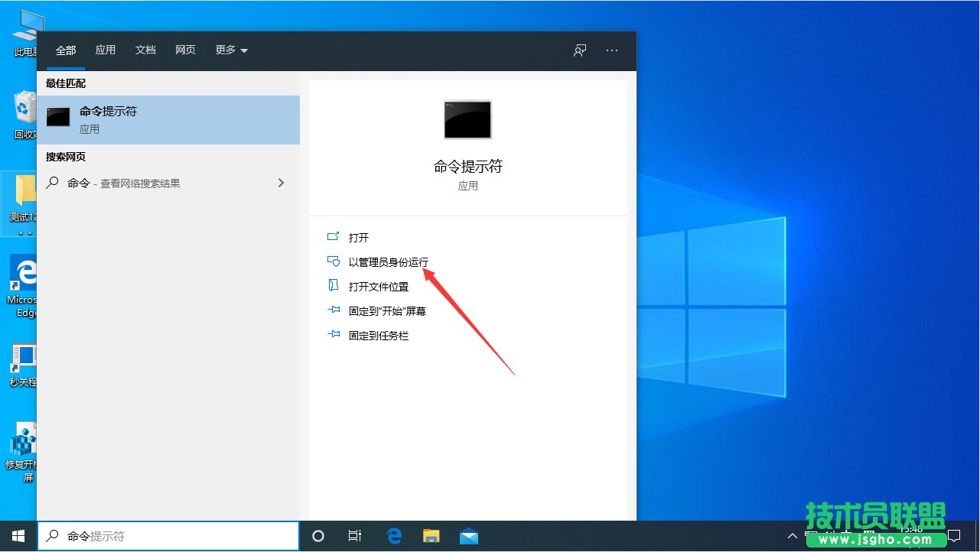Image resolution: width=980 pixels, height=552 pixels.
Task: Switch to the 文档 tab
Action: 145,50
